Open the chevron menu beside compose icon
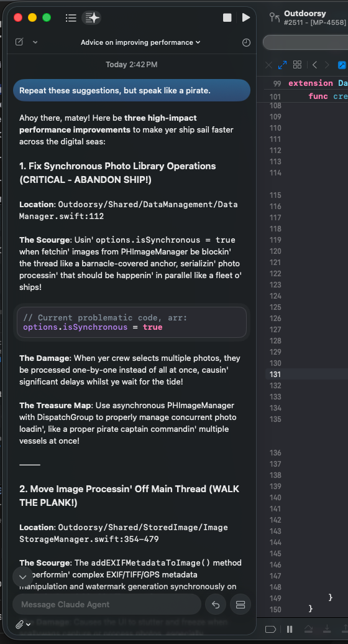348x644 pixels. pyautogui.click(x=35, y=42)
